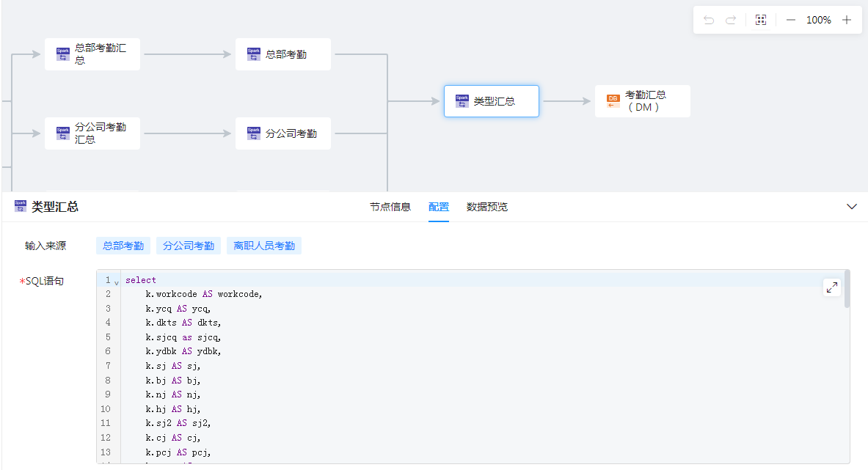Click the fit-to-canvas layout icon

click(761, 20)
